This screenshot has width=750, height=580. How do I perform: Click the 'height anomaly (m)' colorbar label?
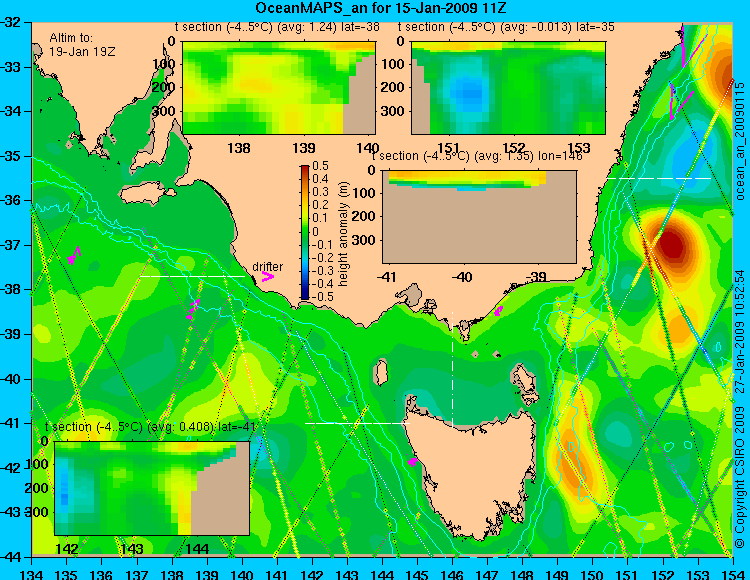pos(343,234)
